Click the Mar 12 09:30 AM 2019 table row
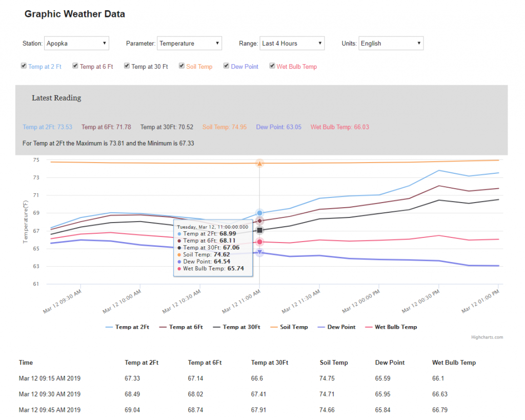 pyautogui.click(x=50, y=394)
